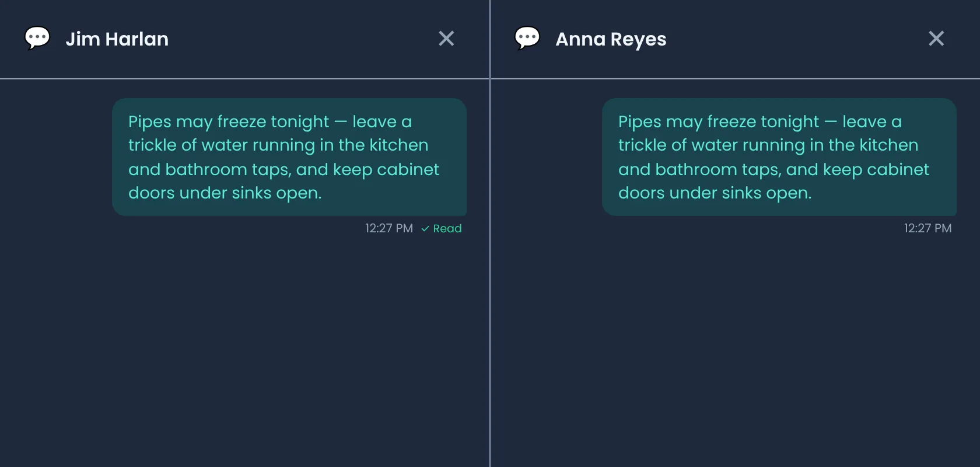Screen dimensions: 980x467
Task: Click the 12:27 PM timestamp in Jim Harlan's chat
Action: pyautogui.click(x=389, y=228)
